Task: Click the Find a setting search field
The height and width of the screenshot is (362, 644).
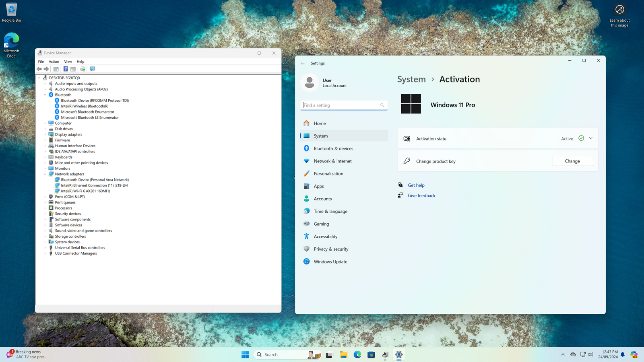Action: click(x=344, y=105)
